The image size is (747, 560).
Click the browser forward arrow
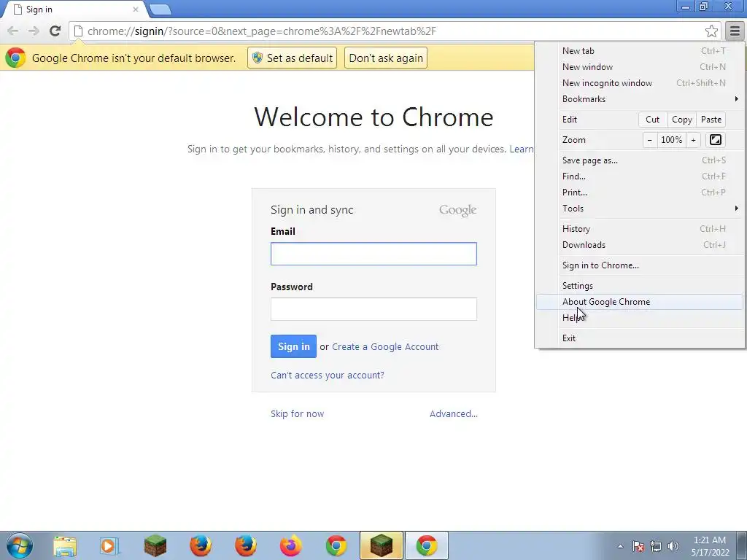pyautogui.click(x=34, y=31)
